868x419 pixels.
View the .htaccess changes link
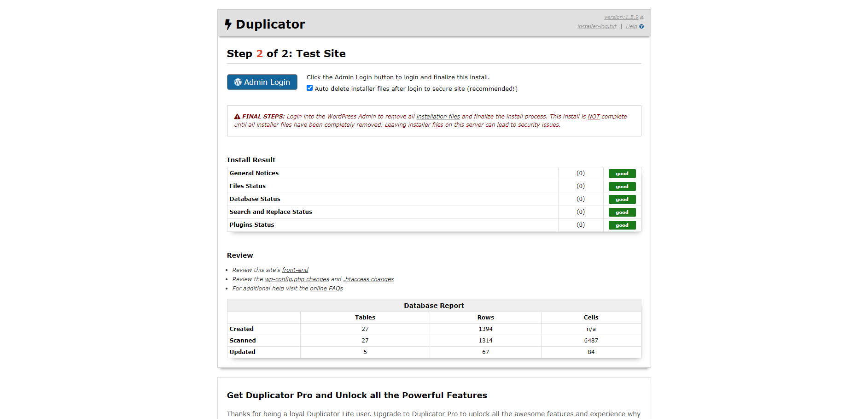[368, 279]
